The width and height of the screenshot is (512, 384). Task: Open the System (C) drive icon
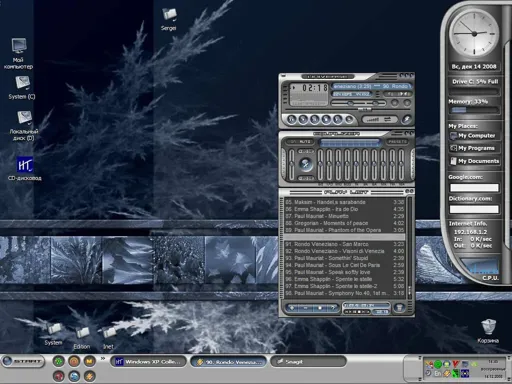[22, 88]
